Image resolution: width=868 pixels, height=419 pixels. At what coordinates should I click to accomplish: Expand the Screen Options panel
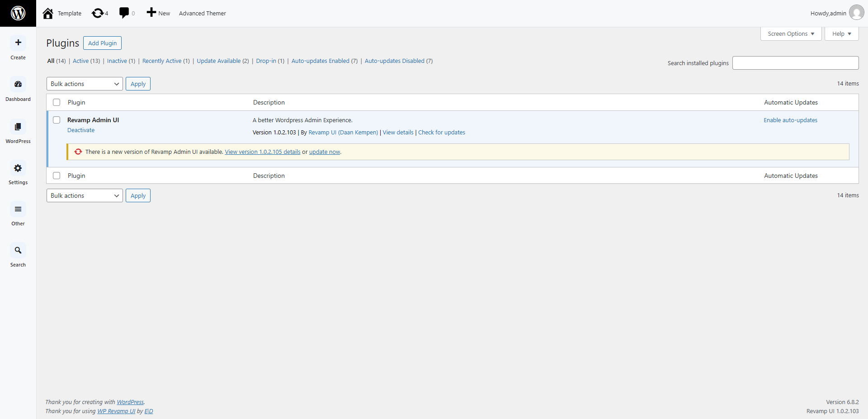click(x=791, y=34)
